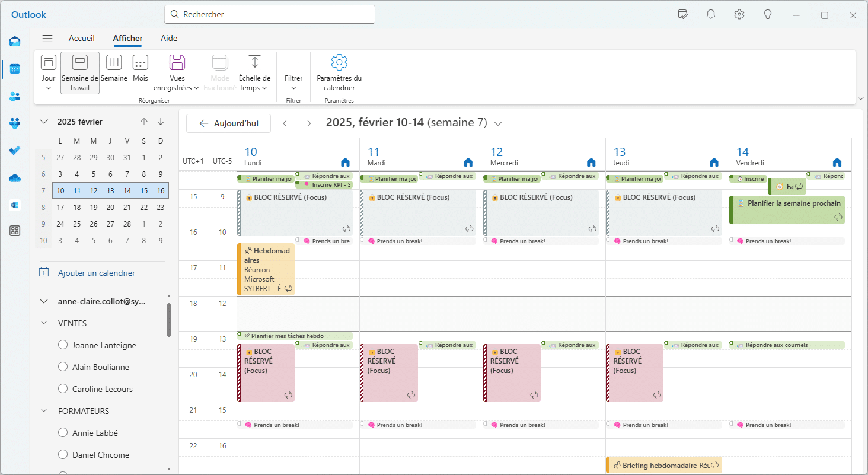Click Mercredi's home work-location icon
The width and height of the screenshot is (868, 475).
click(x=591, y=162)
